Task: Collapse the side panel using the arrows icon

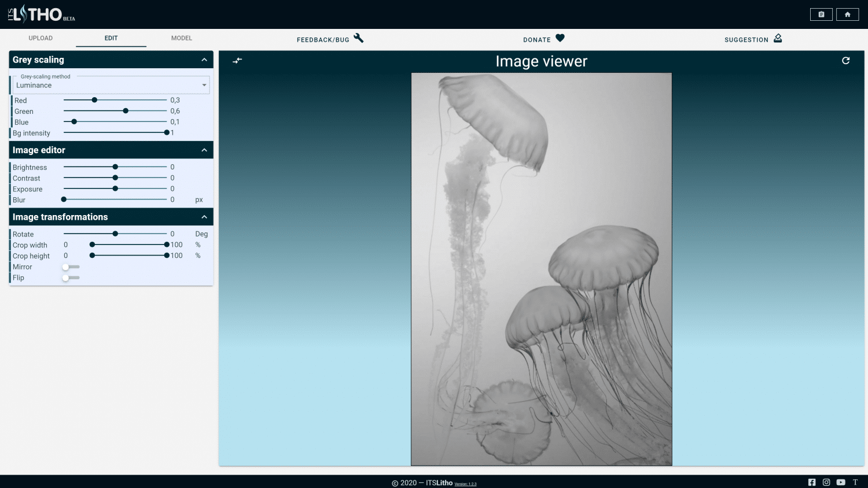Action: coord(237,60)
